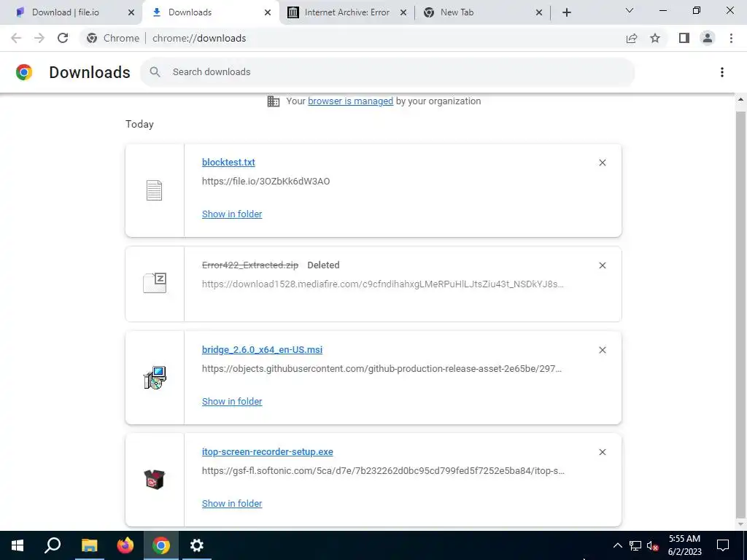Remove bridge_2.6.0_x64_en-US.msi from the list

click(602, 350)
